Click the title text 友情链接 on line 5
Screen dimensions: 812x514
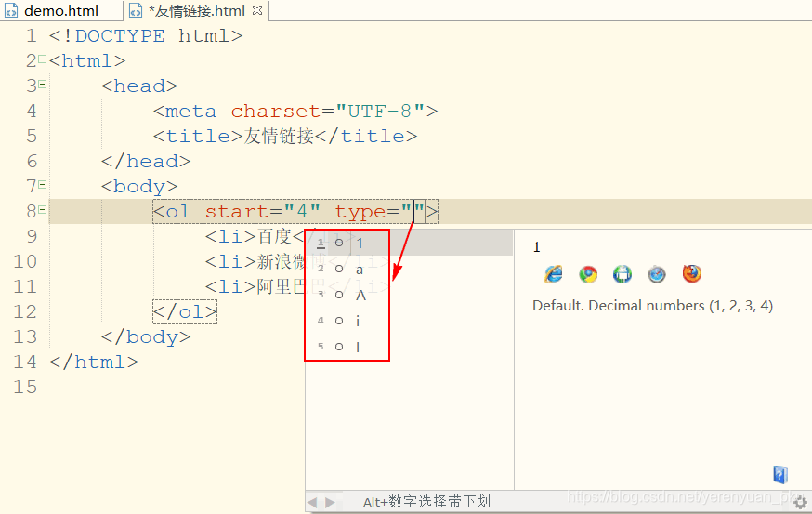pyautogui.click(x=279, y=136)
